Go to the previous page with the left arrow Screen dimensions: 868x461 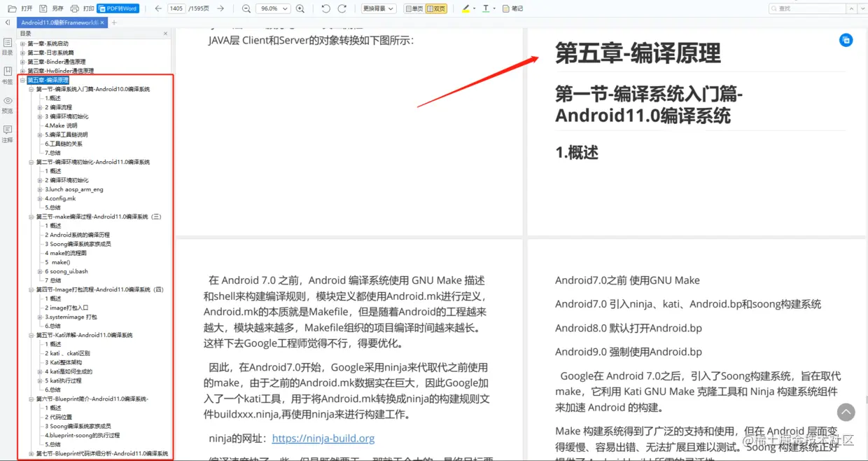(x=158, y=8)
